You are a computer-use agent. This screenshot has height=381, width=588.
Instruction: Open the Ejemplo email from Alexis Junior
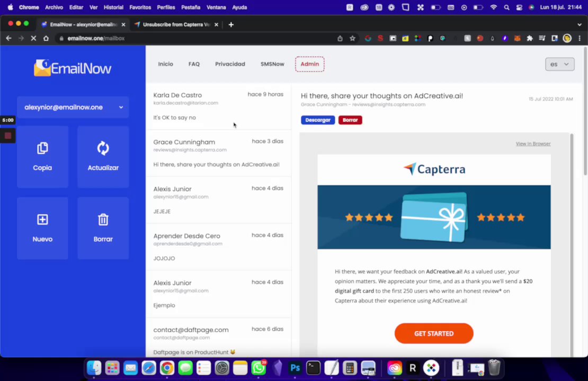point(218,294)
